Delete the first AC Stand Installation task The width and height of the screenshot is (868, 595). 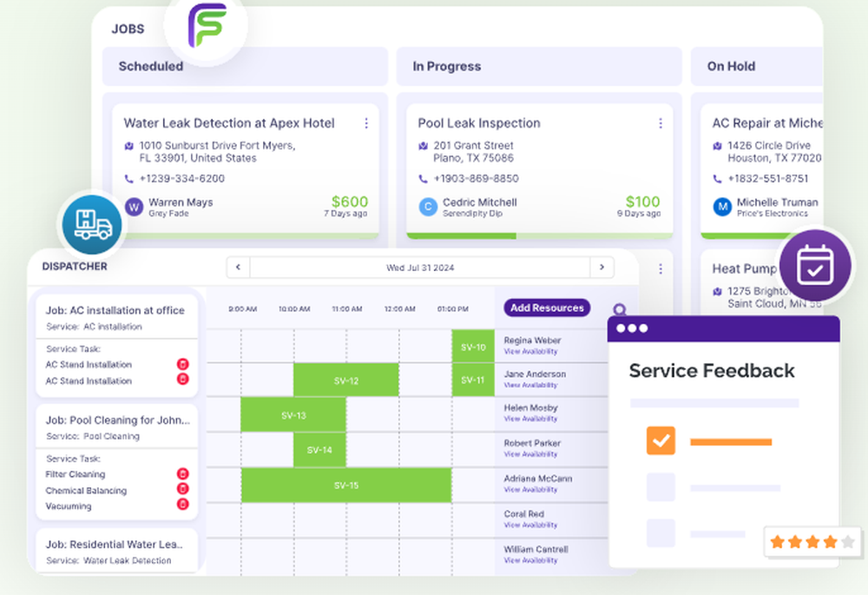tap(182, 365)
